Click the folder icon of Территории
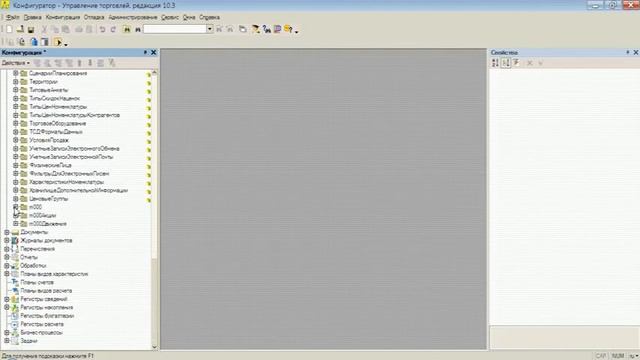Viewport: 640px width, 360px height. click(24, 82)
